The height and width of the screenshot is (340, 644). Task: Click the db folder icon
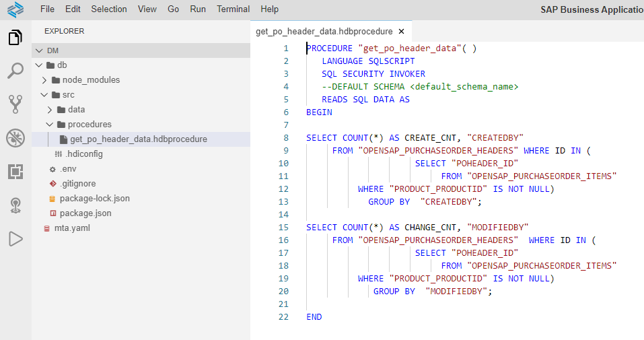tap(50, 65)
